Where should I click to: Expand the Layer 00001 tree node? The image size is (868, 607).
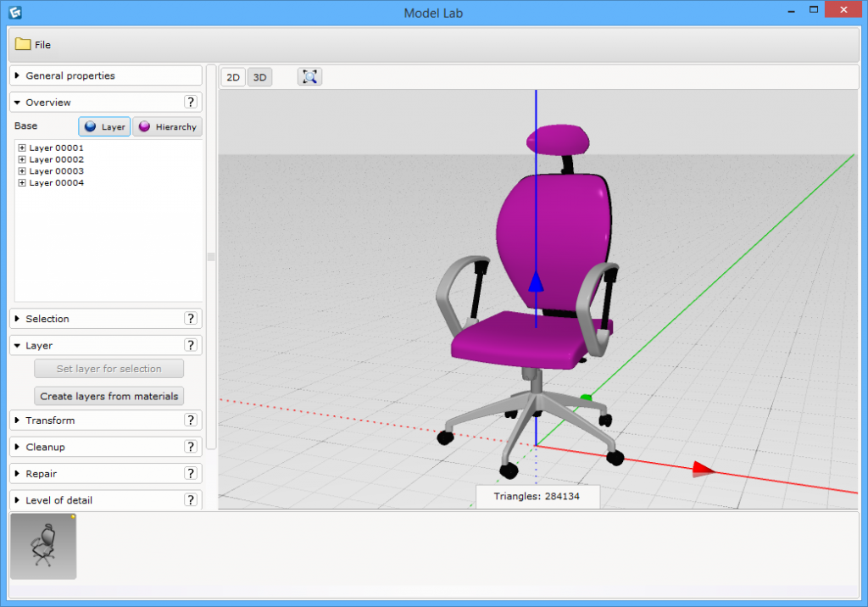tap(22, 148)
